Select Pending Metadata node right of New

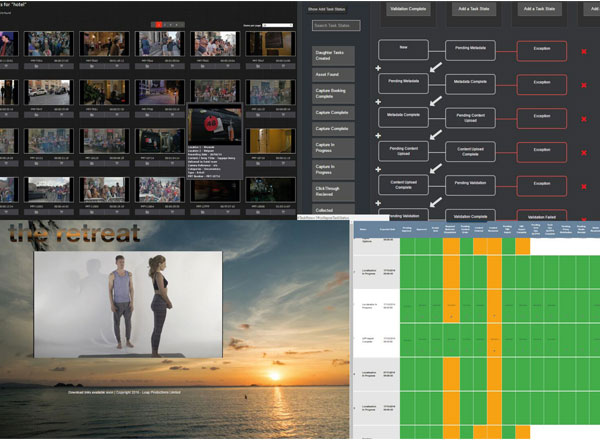coord(470,50)
